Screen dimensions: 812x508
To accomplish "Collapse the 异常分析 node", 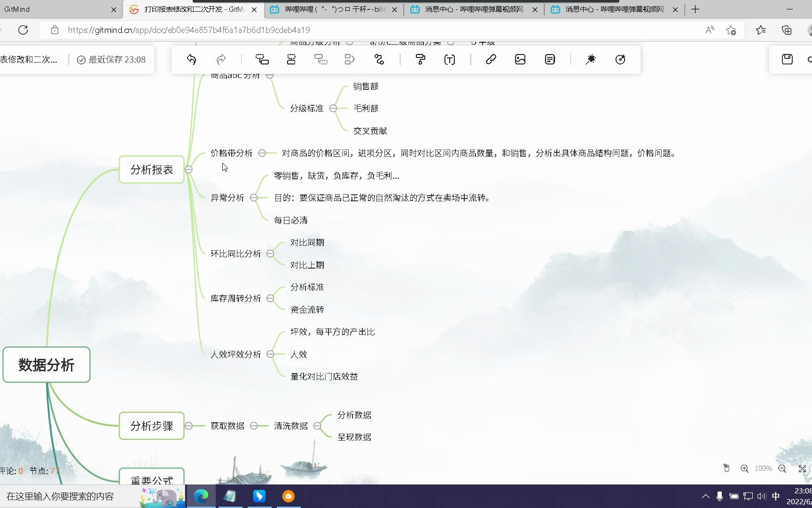I will click(x=255, y=198).
